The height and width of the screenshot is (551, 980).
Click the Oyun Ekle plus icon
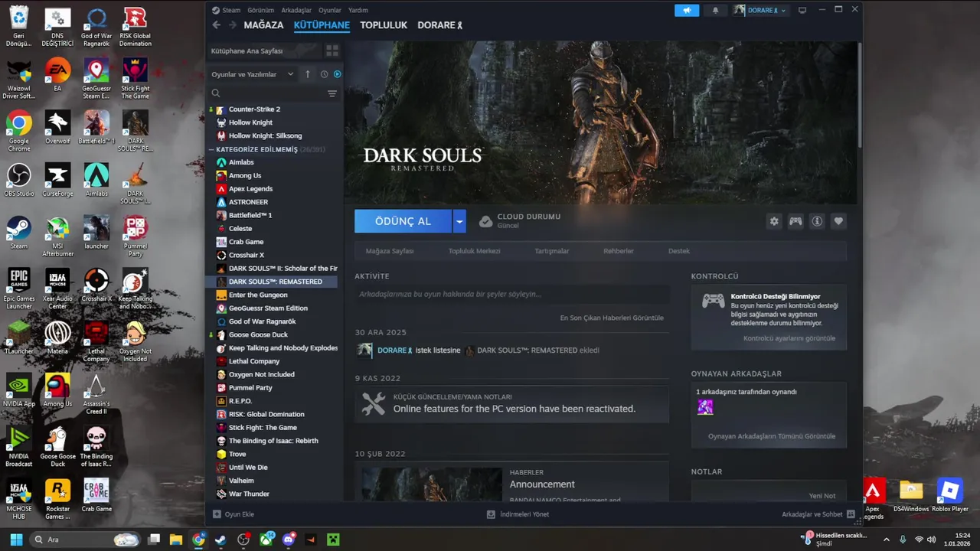click(217, 514)
